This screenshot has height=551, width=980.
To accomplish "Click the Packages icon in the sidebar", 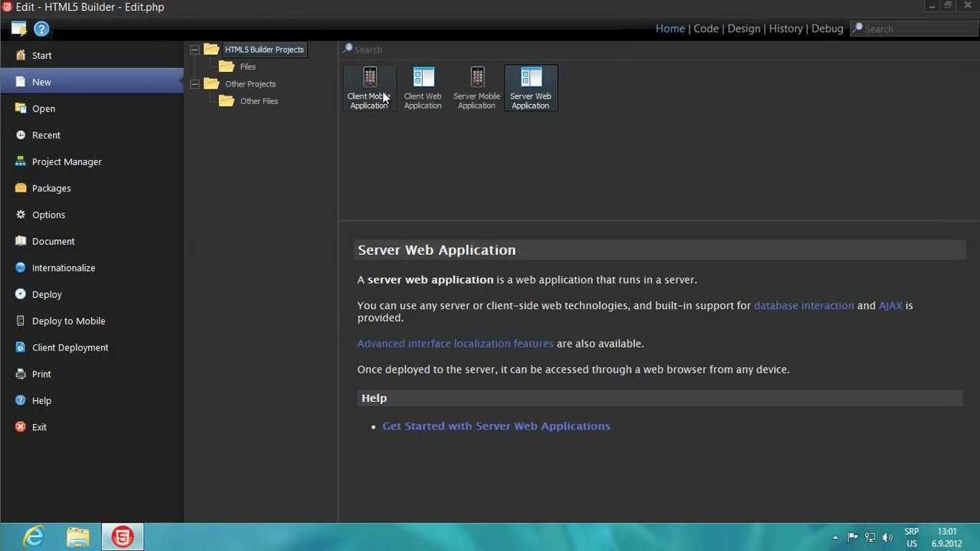I will click(x=21, y=187).
